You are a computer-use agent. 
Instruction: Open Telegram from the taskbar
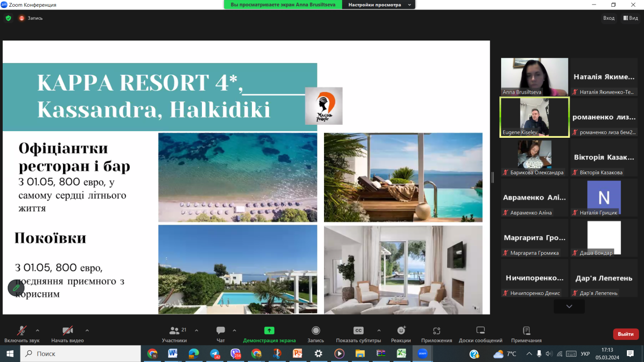point(215,353)
